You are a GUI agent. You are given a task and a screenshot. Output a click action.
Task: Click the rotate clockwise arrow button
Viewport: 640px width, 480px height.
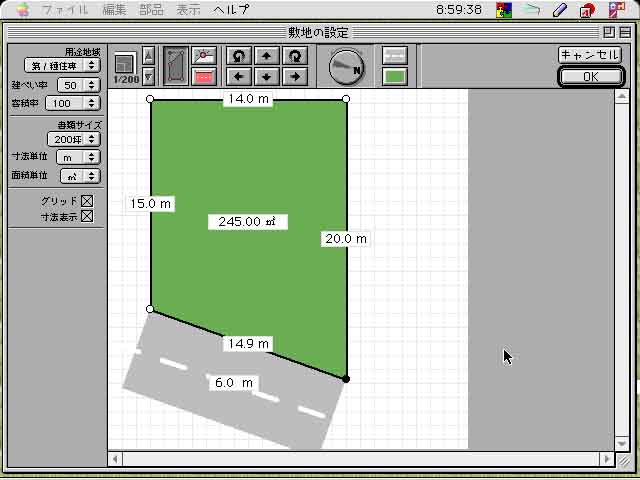[294, 56]
